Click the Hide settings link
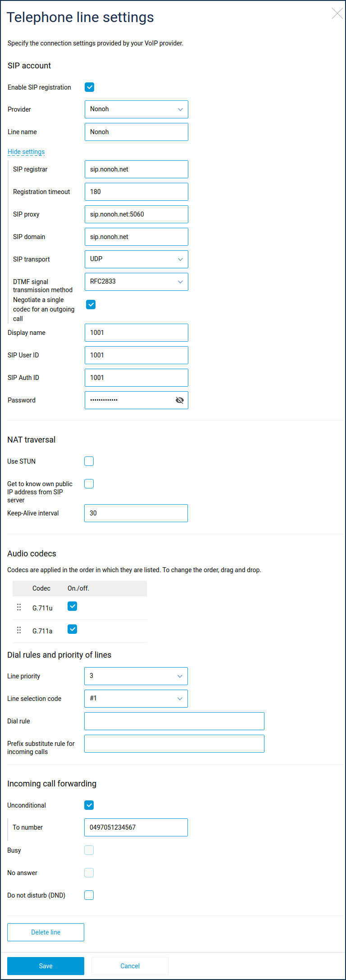Viewport: 346px width, 980px height. (x=26, y=152)
